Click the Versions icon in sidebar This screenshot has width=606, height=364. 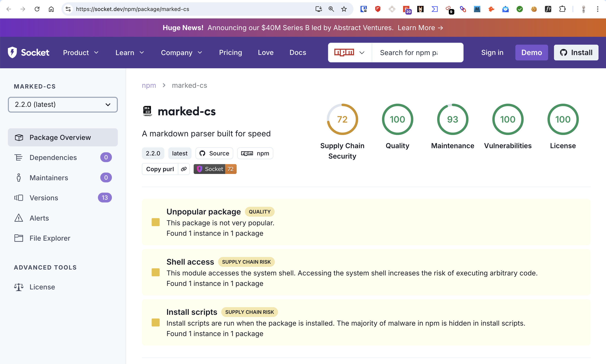(x=19, y=198)
